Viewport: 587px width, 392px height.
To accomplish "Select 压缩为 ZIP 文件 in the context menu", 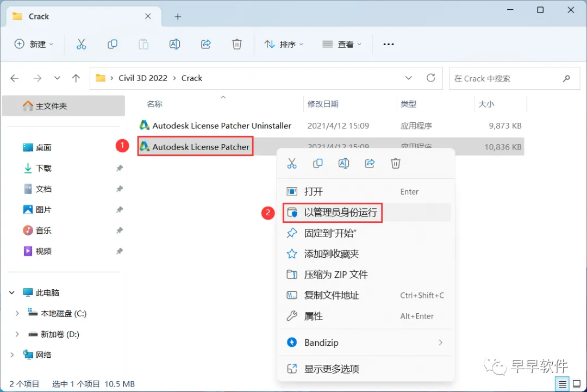I will coord(366,275).
